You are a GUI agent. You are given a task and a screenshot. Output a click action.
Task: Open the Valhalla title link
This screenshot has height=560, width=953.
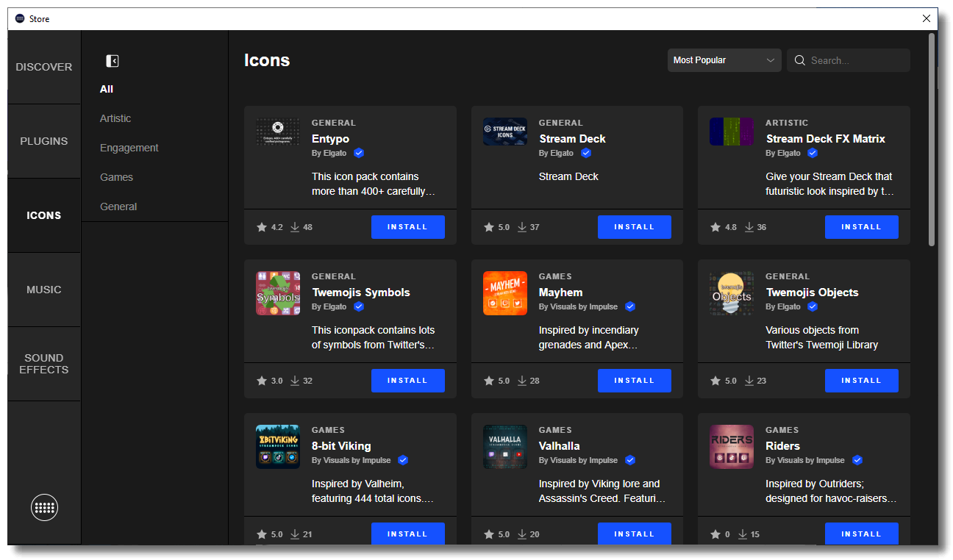point(559,446)
